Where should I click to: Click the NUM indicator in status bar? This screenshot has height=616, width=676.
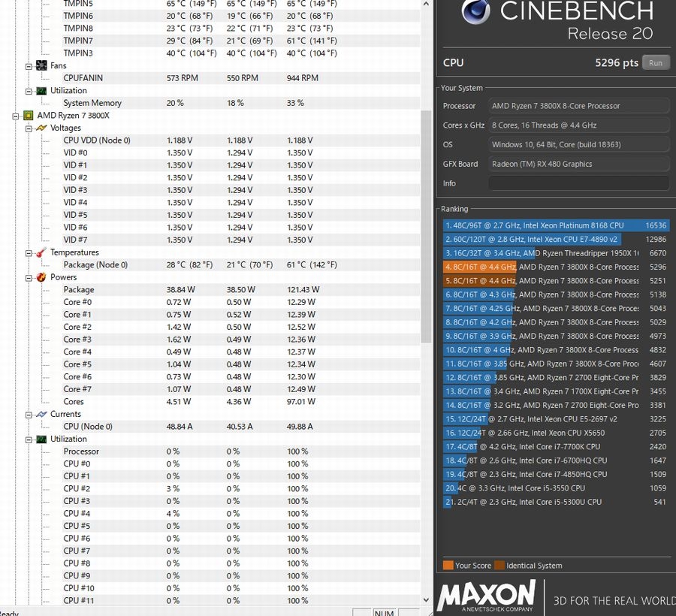(x=384, y=612)
